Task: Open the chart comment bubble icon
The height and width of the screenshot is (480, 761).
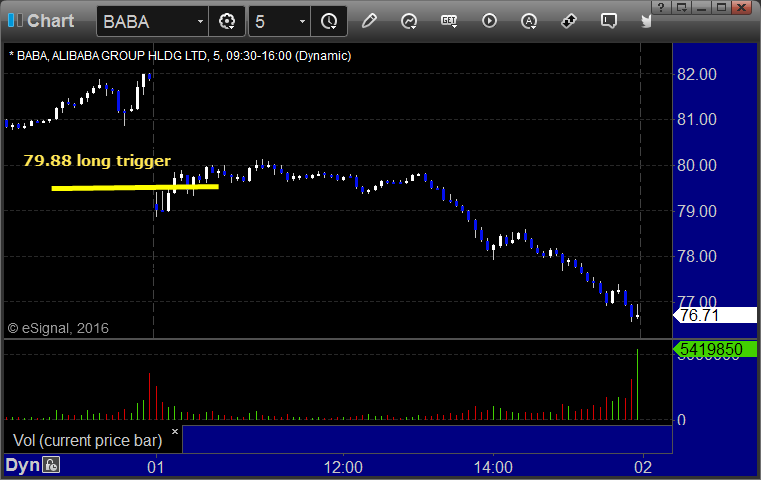Action: click(609, 21)
